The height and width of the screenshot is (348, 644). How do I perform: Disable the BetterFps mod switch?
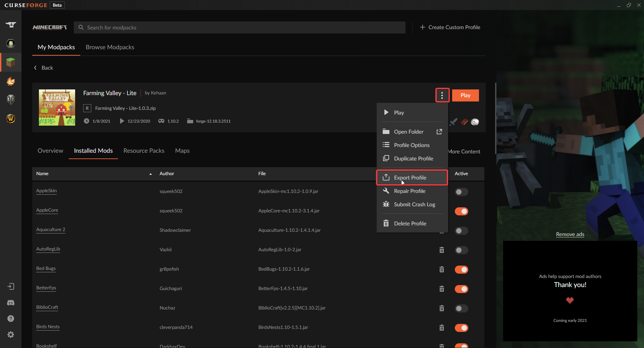(x=461, y=289)
